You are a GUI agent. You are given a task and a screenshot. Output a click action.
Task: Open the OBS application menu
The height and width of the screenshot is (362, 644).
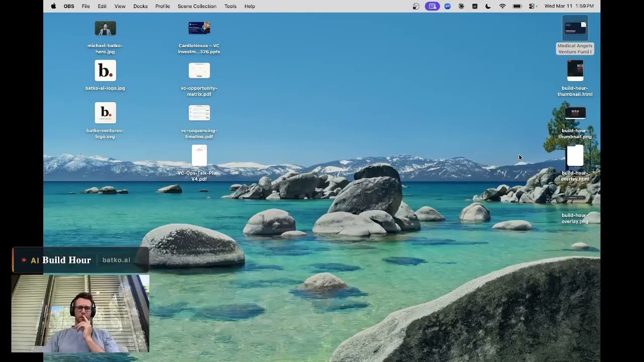pos(69,6)
